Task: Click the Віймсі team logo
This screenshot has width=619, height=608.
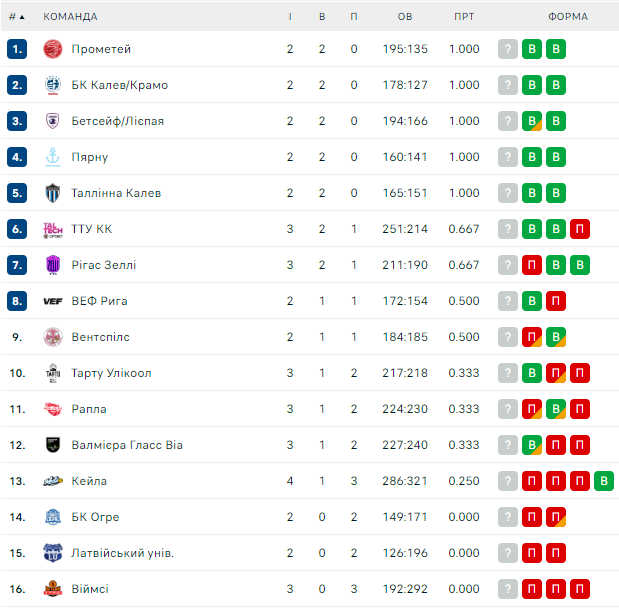Action: (x=53, y=589)
